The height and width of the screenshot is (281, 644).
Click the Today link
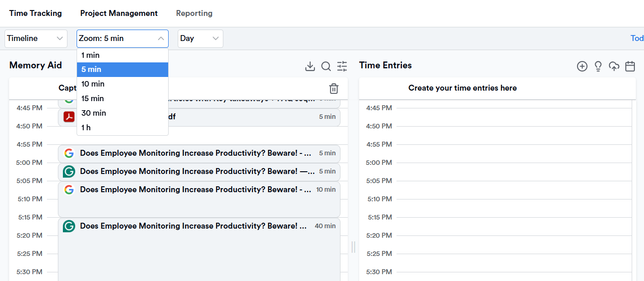click(637, 38)
